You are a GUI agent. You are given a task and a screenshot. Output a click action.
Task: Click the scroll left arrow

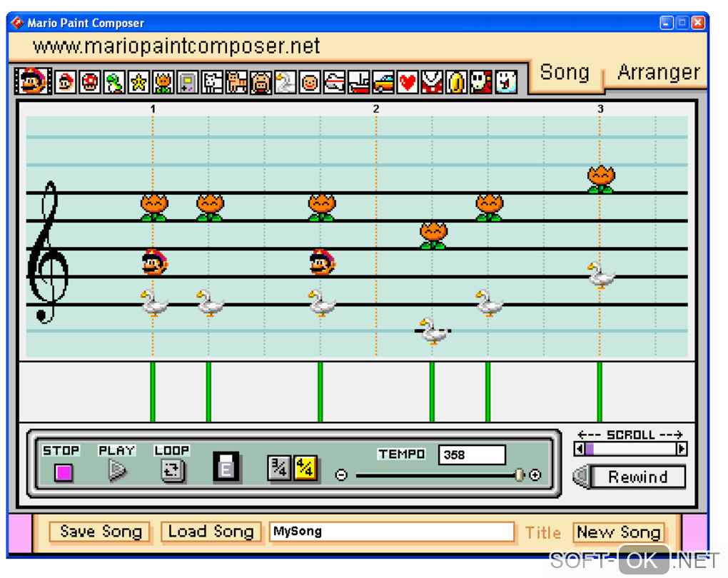coord(579,449)
